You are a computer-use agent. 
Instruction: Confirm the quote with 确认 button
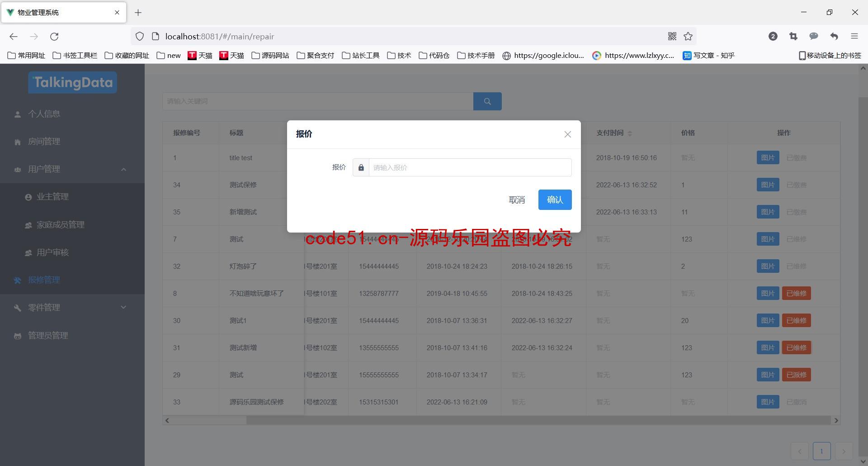click(555, 200)
